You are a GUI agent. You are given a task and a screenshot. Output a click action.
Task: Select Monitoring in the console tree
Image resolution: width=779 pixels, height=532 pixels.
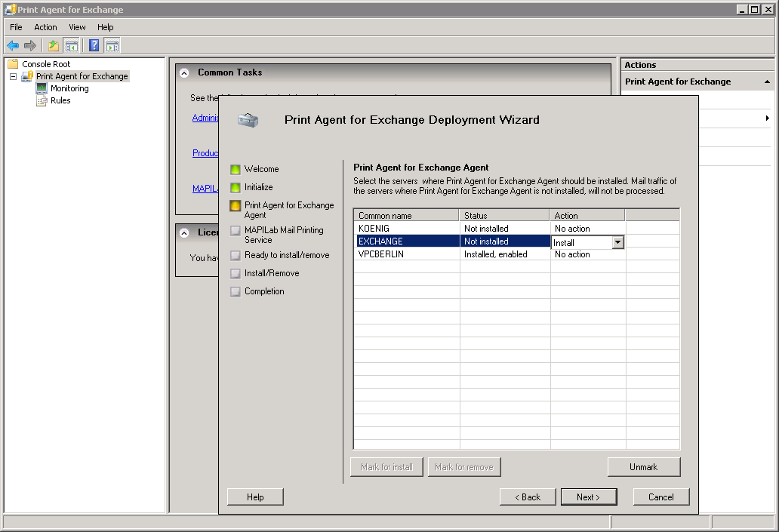(x=69, y=88)
